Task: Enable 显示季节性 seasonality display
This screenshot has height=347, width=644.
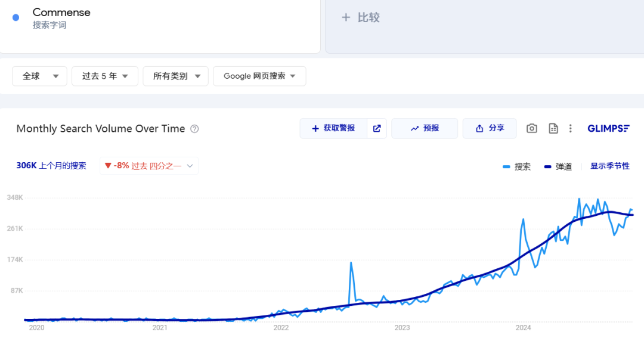Action: pos(609,166)
